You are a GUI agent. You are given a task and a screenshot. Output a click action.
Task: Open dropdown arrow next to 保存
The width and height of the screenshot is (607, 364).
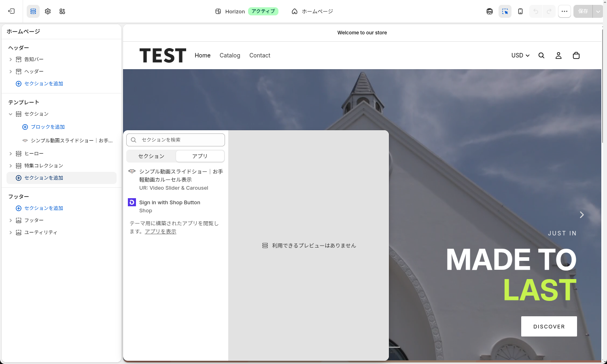[x=598, y=11]
